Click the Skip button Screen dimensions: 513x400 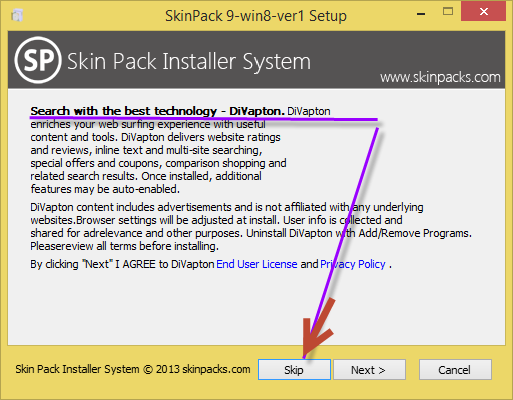click(x=294, y=369)
